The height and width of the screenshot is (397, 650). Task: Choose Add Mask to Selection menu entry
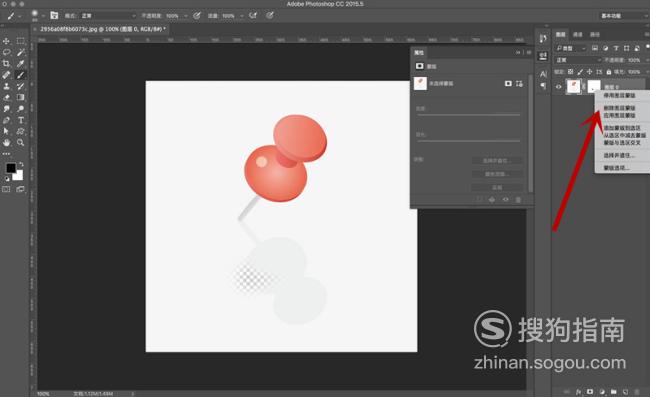click(x=622, y=128)
